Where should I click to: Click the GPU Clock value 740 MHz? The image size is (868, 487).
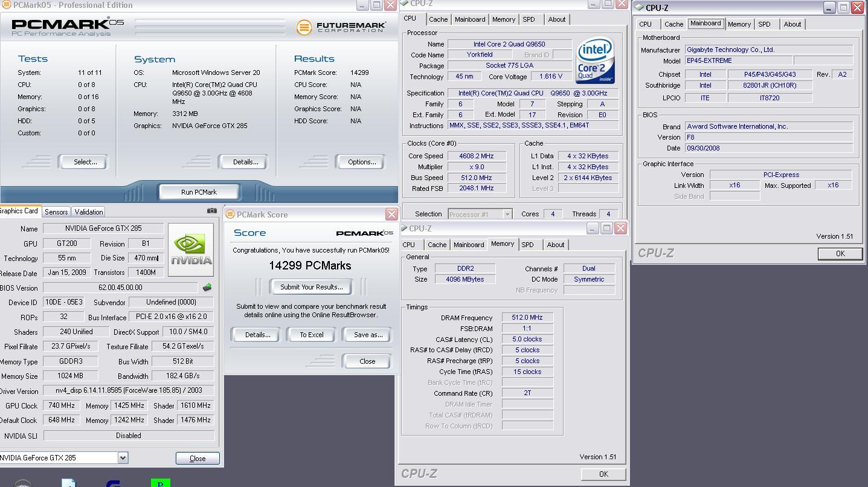(x=61, y=405)
